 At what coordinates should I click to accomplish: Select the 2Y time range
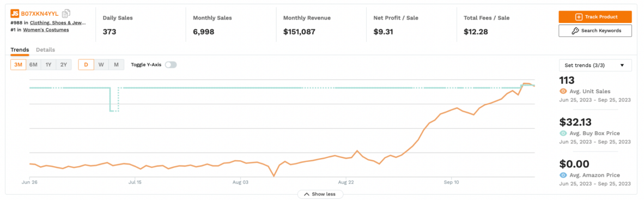click(x=64, y=64)
